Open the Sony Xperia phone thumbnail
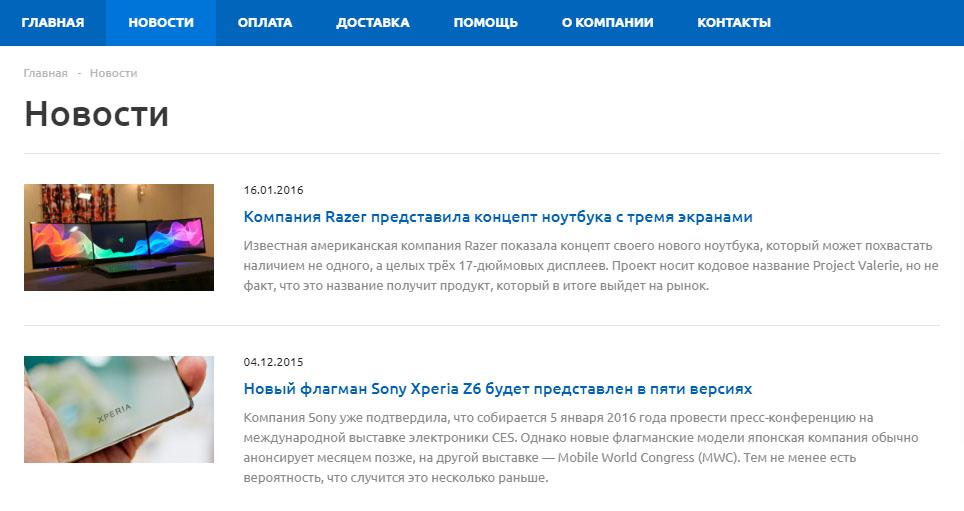The width and height of the screenshot is (964, 511). coord(119,409)
